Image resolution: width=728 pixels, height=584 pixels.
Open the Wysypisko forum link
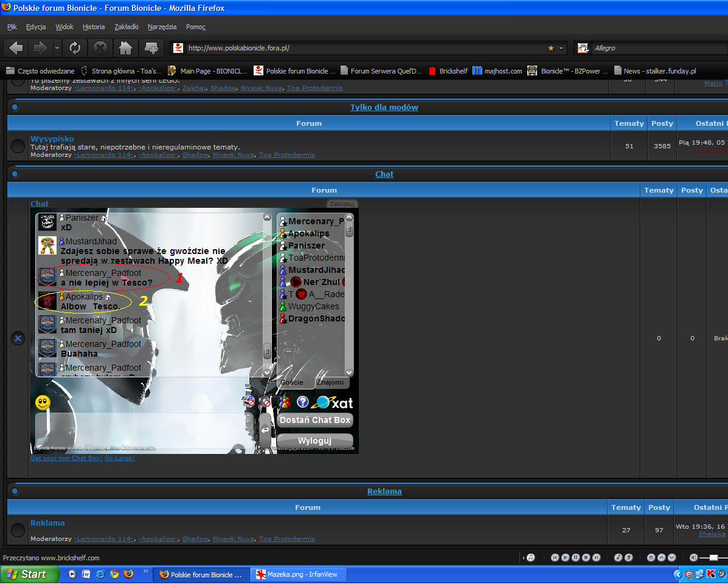click(x=52, y=139)
